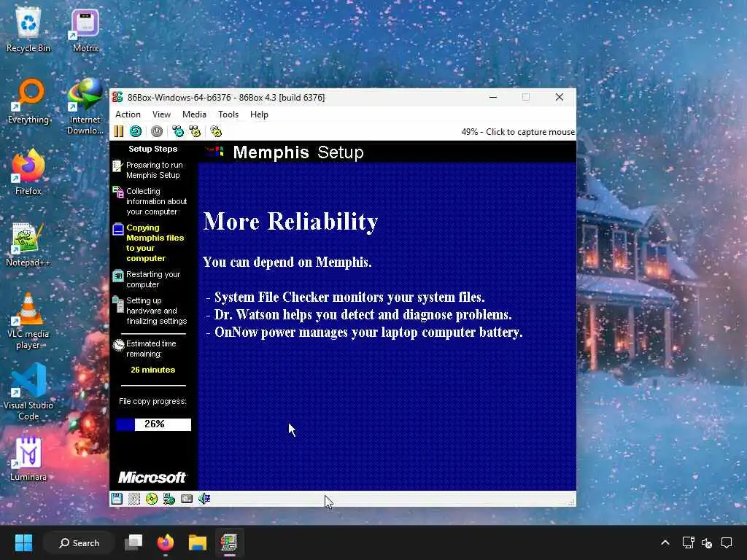The width and height of the screenshot is (747, 560).
Task: Open the Windows Start menu
Action: click(x=23, y=542)
